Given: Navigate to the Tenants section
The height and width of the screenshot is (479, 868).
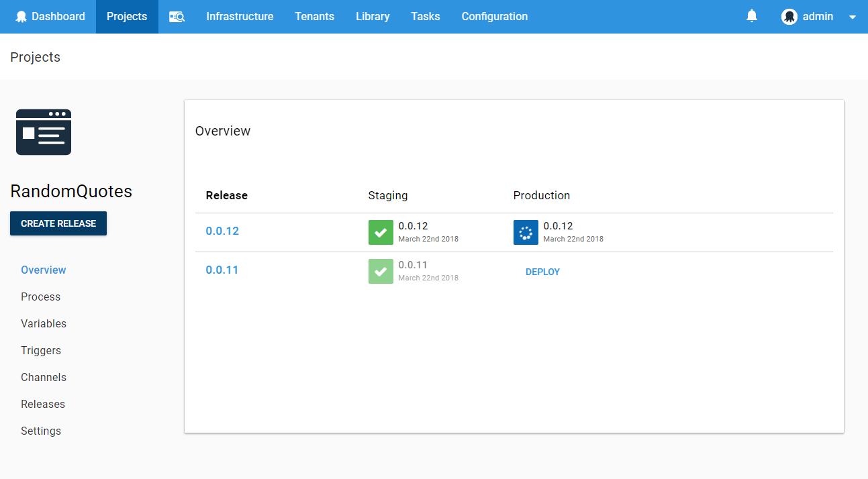Looking at the screenshot, I should [x=314, y=16].
